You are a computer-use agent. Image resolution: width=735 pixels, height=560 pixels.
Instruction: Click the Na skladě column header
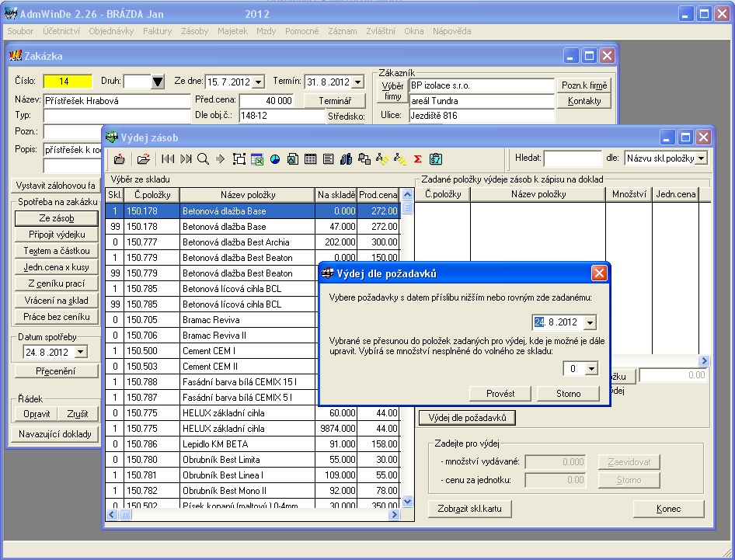(336, 195)
